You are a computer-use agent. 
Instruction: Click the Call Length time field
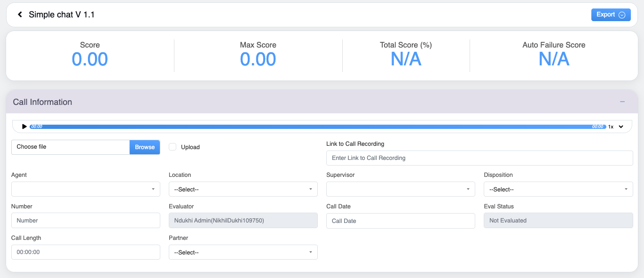[x=86, y=252]
